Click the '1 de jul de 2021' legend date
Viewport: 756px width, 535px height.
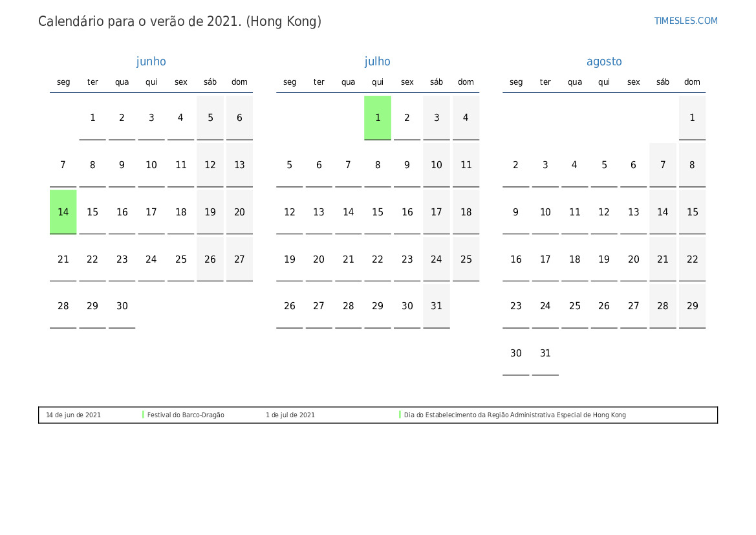pos(290,415)
